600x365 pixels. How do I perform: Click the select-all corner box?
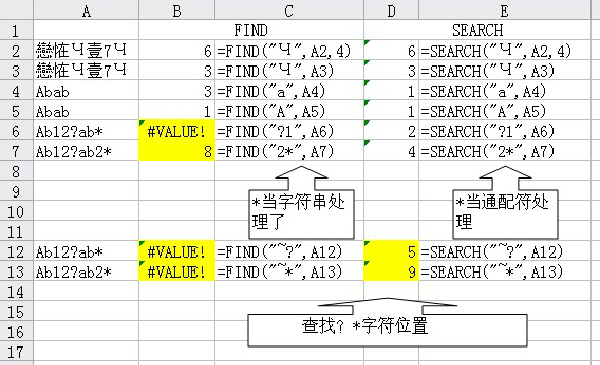pos(16,10)
